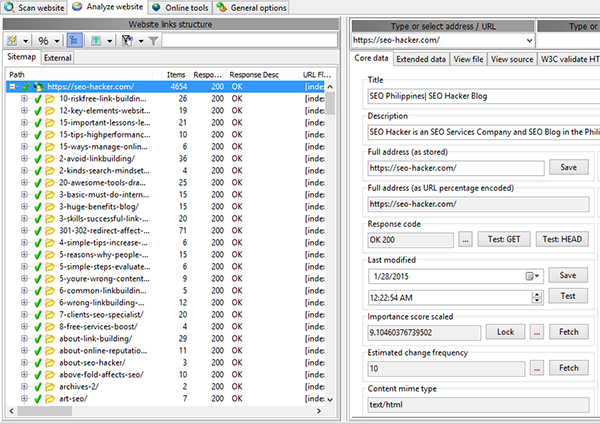Switch to the View source tab

pos(511,59)
